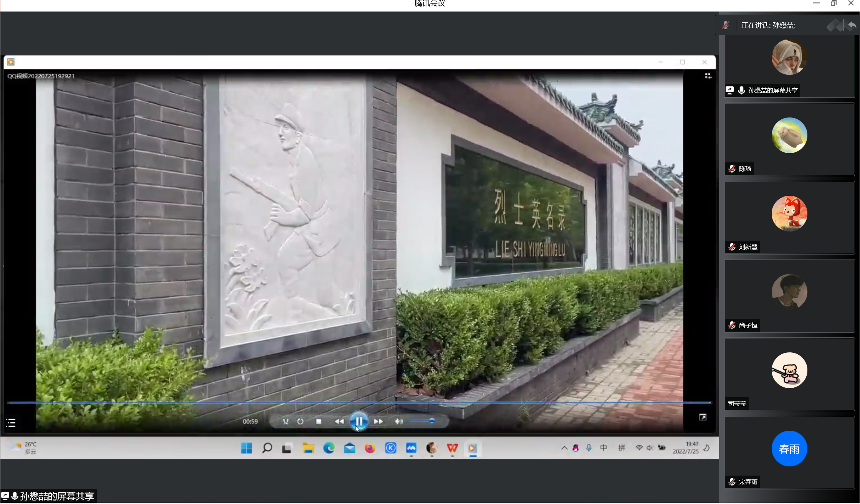Expand the system tray hidden icons chevron

[564, 448]
